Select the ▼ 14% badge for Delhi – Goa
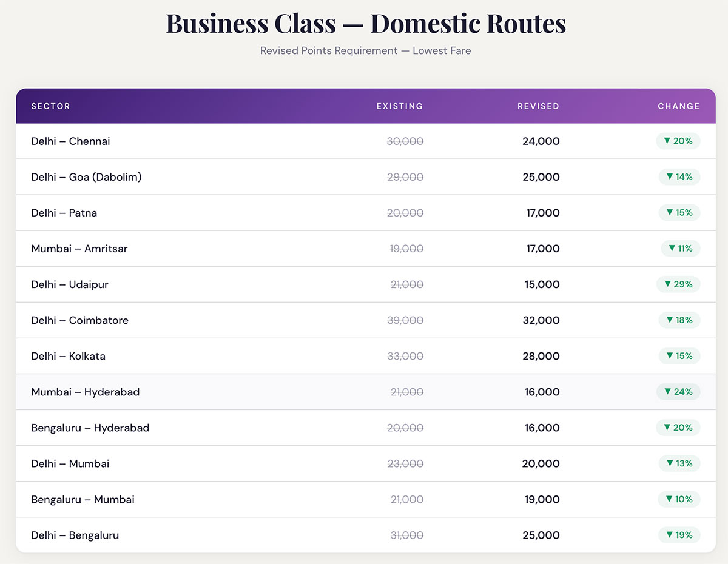Screen dimensions: 728x564 click(678, 177)
